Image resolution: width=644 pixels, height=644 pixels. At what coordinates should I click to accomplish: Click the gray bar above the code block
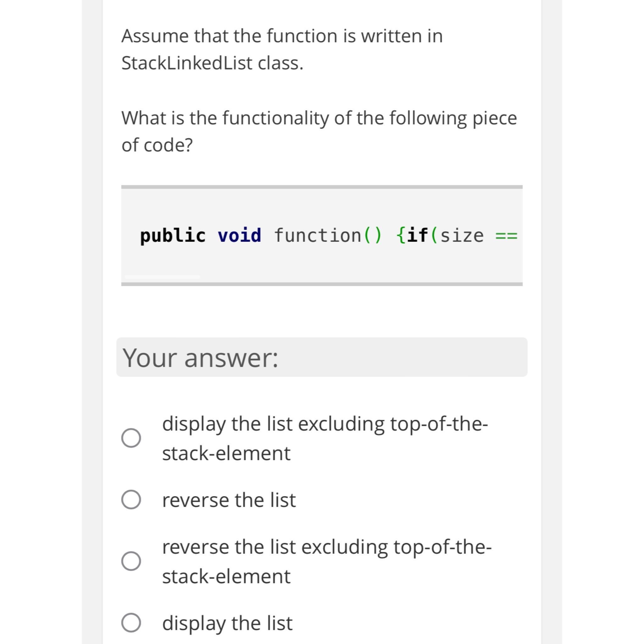[322, 187]
